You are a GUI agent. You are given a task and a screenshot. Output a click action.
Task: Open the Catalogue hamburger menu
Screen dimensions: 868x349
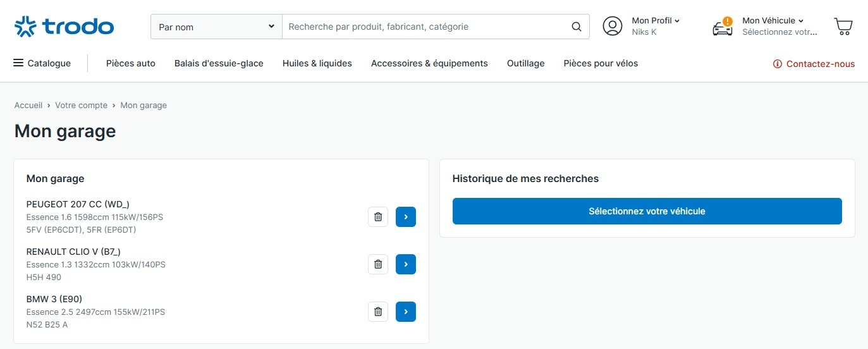coord(42,63)
